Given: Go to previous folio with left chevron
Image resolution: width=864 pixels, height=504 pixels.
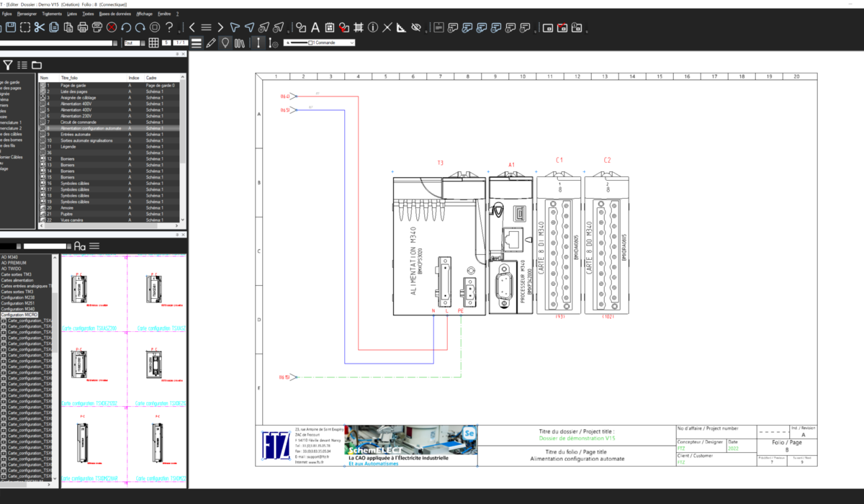Looking at the screenshot, I should (x=192, y=27).
